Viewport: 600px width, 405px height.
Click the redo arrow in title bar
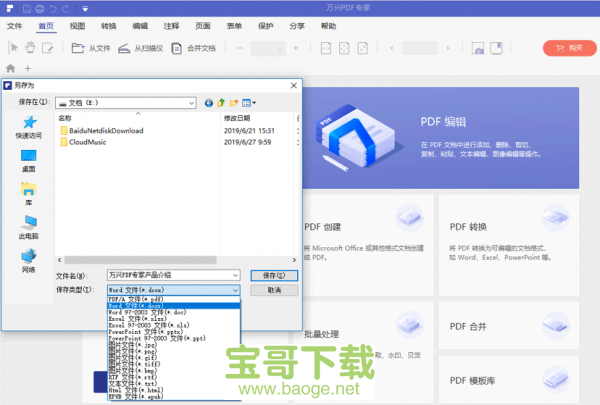(65, 8)
